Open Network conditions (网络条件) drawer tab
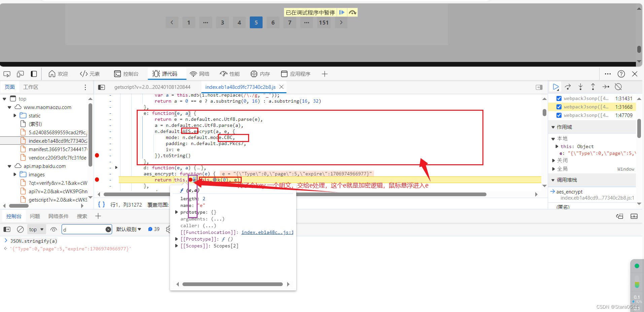 (x=59, y=216)
